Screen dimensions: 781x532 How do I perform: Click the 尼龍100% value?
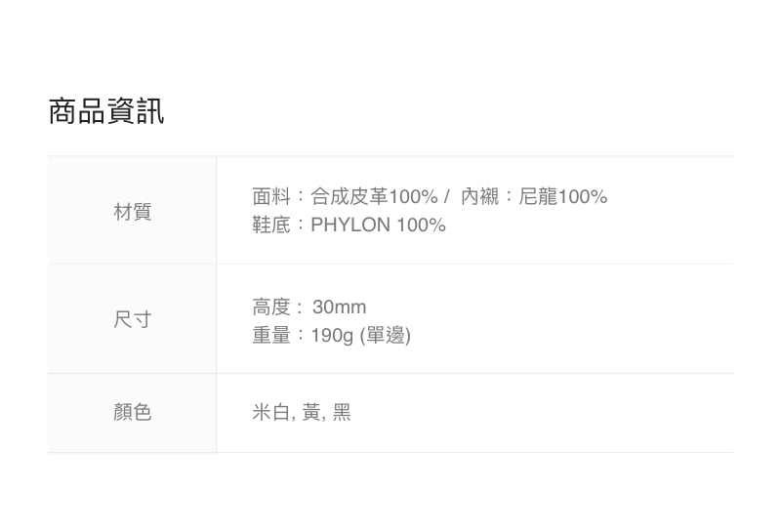point(563,197)
